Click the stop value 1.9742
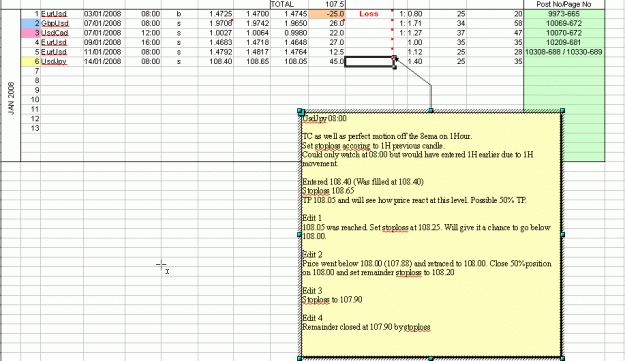Screen dimensions: 625x361 click(252, 24)
